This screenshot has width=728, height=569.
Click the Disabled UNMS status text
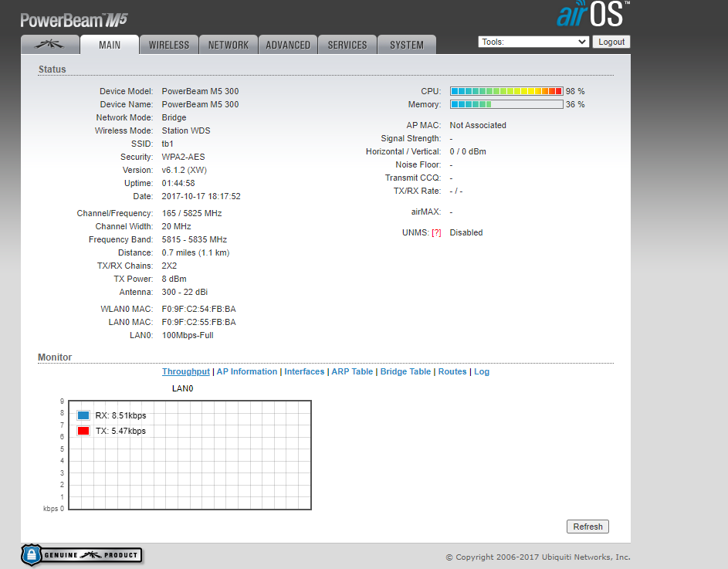pos(466,232)
